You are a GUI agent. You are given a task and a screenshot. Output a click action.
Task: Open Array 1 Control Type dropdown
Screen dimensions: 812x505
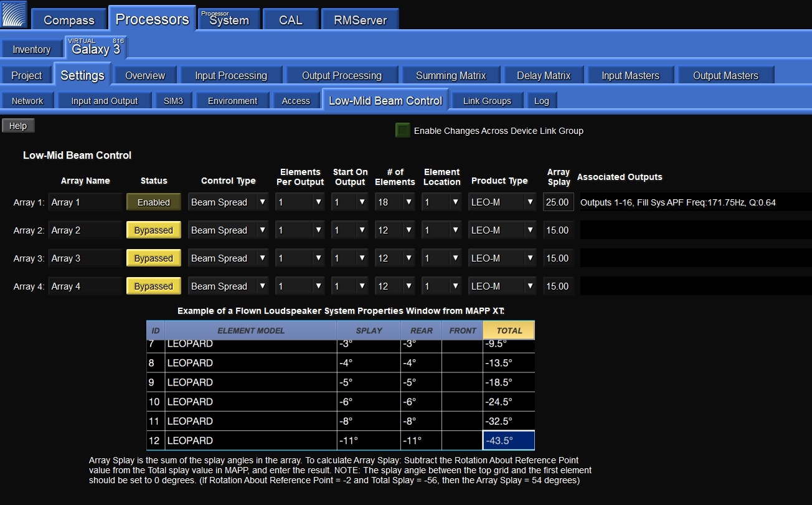pos(228,202)
